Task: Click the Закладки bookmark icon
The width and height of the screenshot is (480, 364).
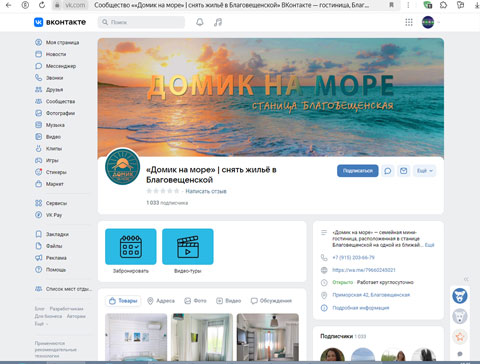Action: tap(39, 234)
